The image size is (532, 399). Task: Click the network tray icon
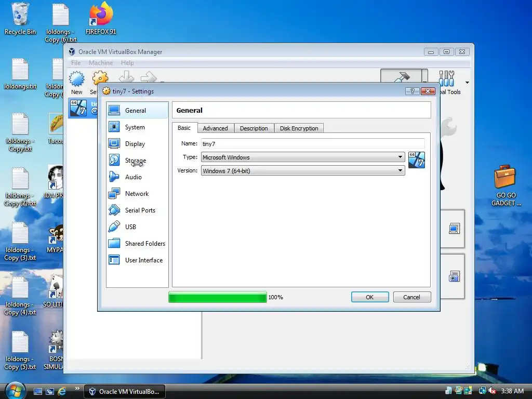[x=483, y=391]
